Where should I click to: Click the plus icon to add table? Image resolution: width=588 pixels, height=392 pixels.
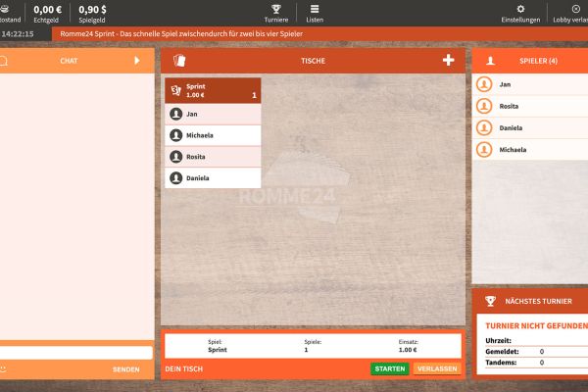(x=448, y=61)
